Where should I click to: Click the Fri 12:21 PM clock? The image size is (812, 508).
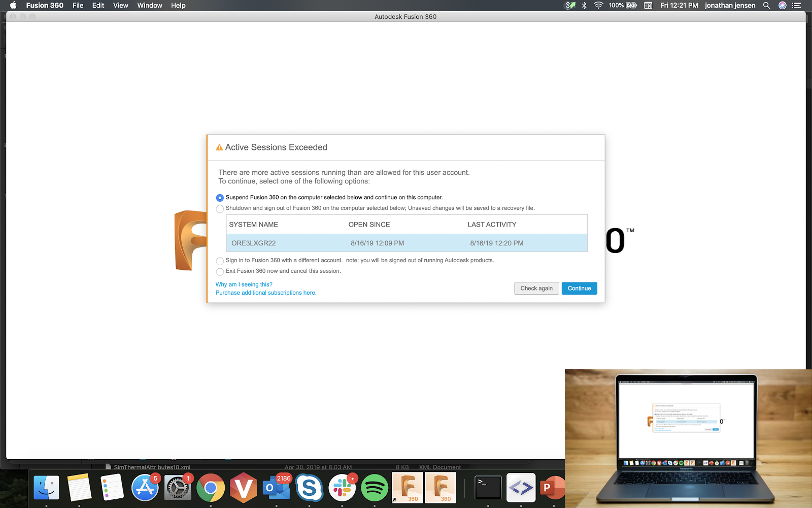[679, 5]
